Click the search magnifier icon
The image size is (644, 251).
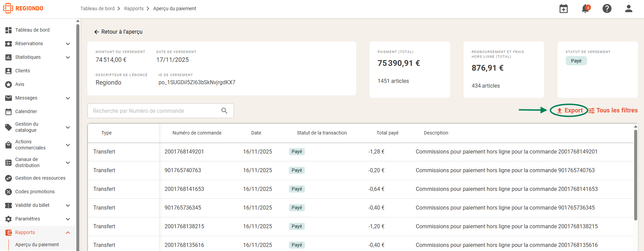(x=224, y=110)
